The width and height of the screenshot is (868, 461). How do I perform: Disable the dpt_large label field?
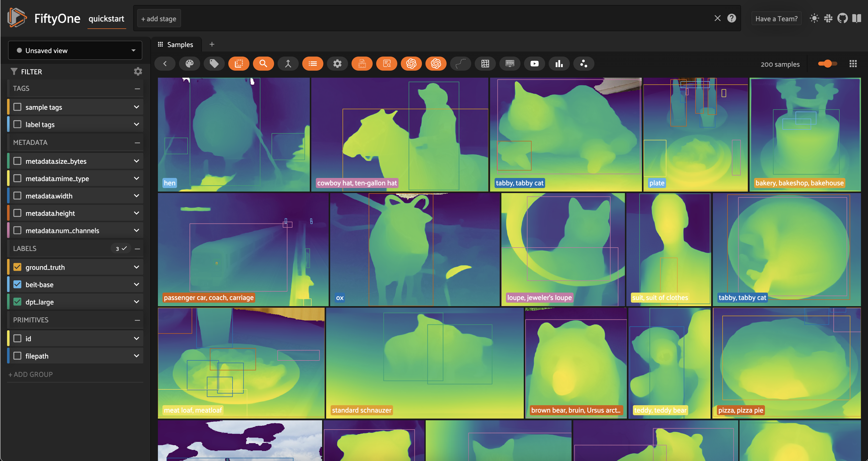(17, 302)
